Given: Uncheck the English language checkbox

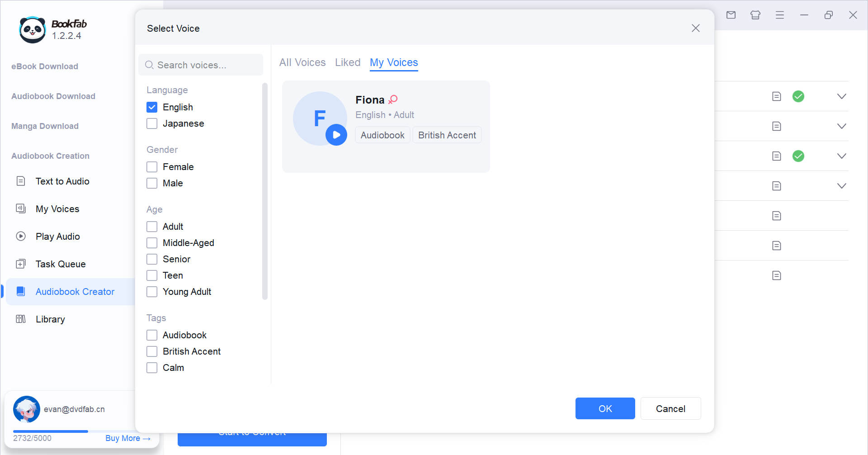Looking at the screenshot, I should click(x=152, y=107).
